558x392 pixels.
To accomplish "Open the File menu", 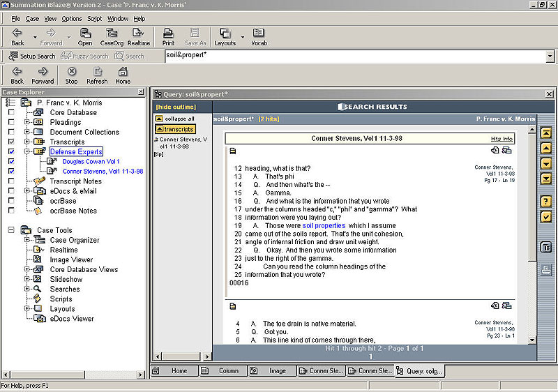I will click(x=15, y=19).
